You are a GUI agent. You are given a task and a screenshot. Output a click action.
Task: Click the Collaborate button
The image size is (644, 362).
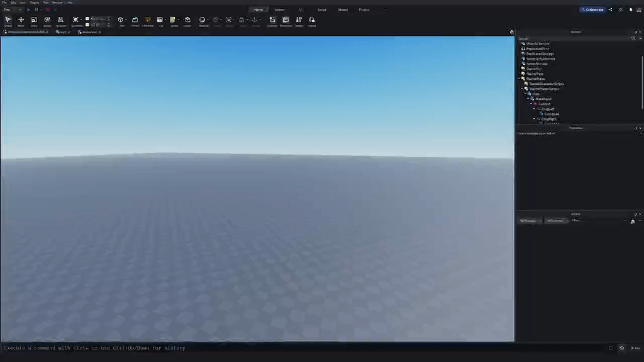592,9
